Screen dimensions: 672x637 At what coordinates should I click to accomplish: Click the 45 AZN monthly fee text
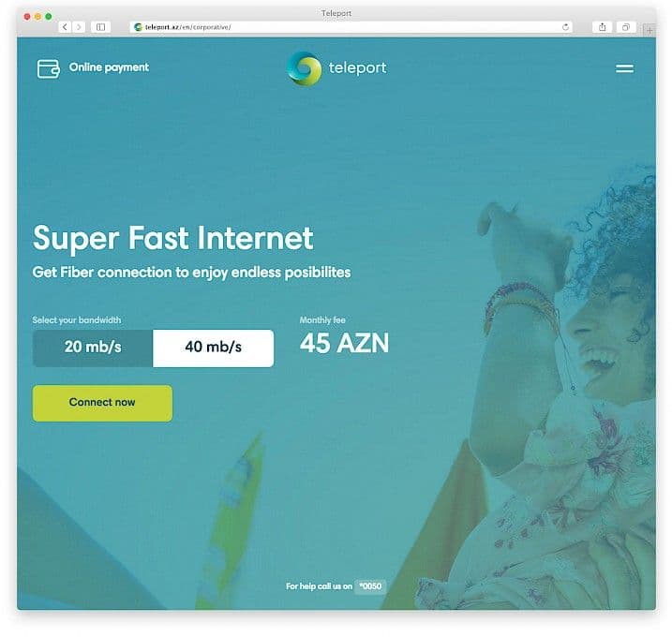pyautogui.click(x=344, y=343)
